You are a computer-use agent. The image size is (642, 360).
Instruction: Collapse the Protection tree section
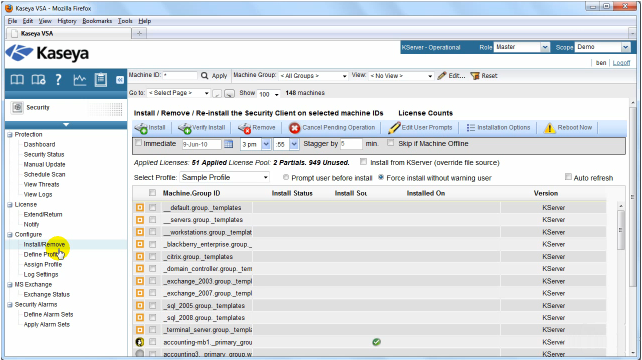tap(10, 135)
